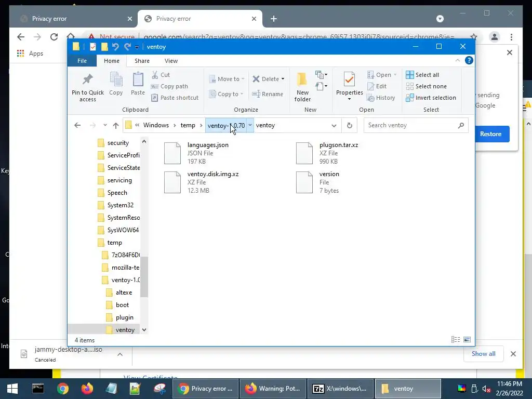532x399 pixels.
Task: Open recent locations dropdown
Action: pyautogui.click(x=105, y=125)
